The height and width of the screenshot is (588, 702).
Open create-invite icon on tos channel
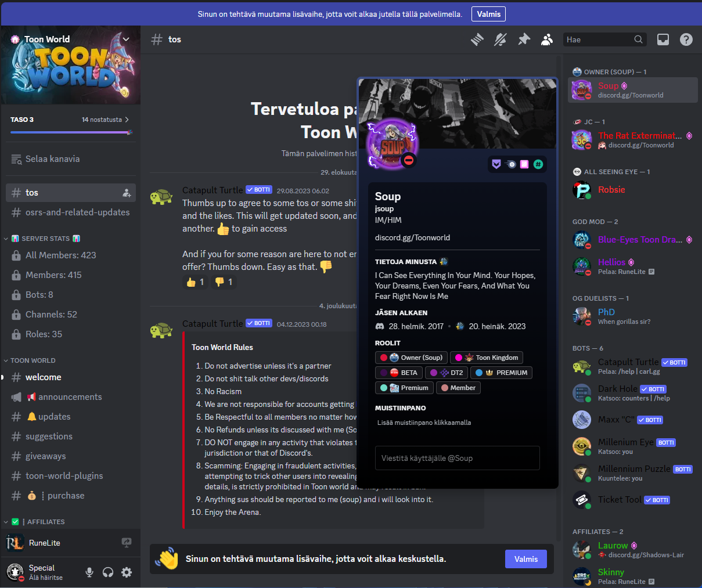127,193
